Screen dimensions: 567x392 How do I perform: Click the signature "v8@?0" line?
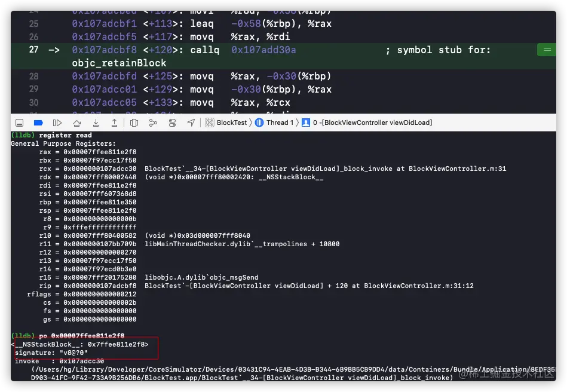(x=51, y=353)
